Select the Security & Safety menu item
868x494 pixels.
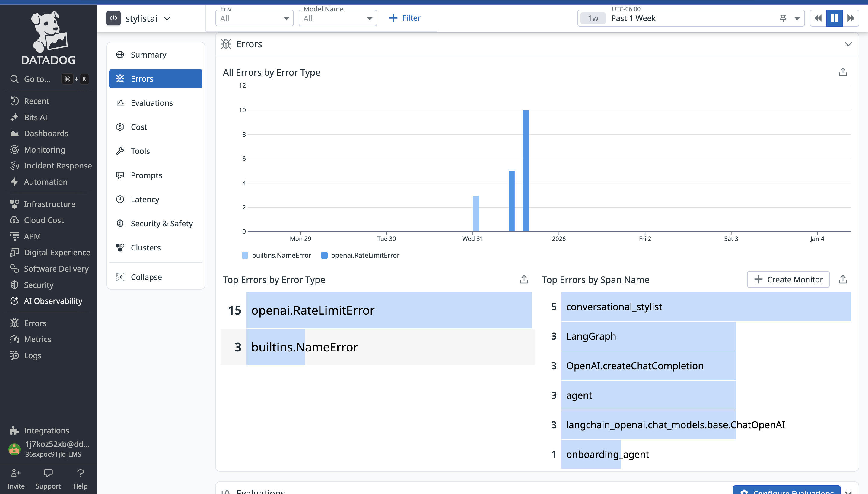coord(161,223)
